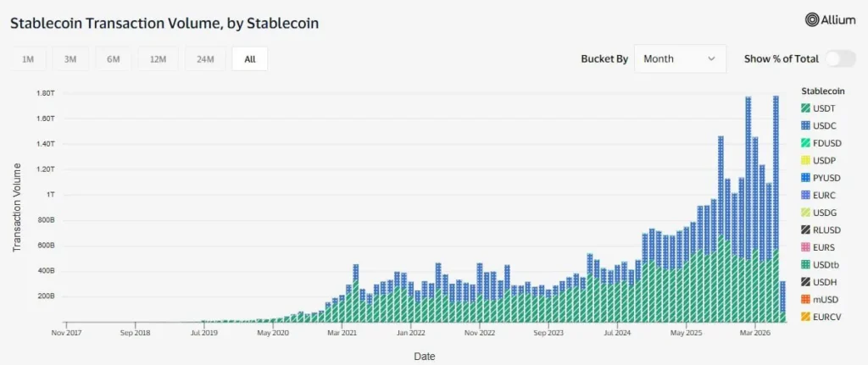Open the Bucket By Month dropdown
Viewport: 868px width, 365px height.
(x=681, y=58)
